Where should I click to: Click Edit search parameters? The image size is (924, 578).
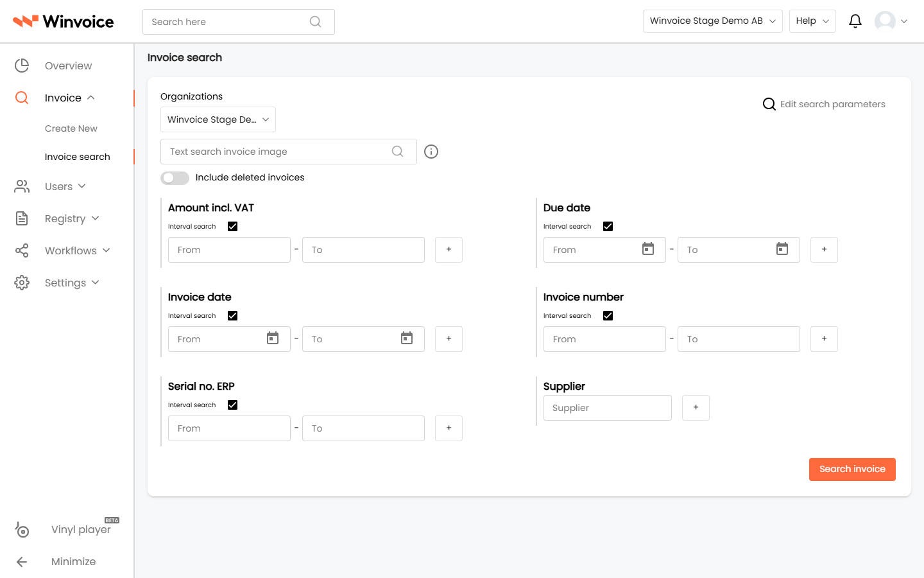pyautogui.click(x=824, y=104)
